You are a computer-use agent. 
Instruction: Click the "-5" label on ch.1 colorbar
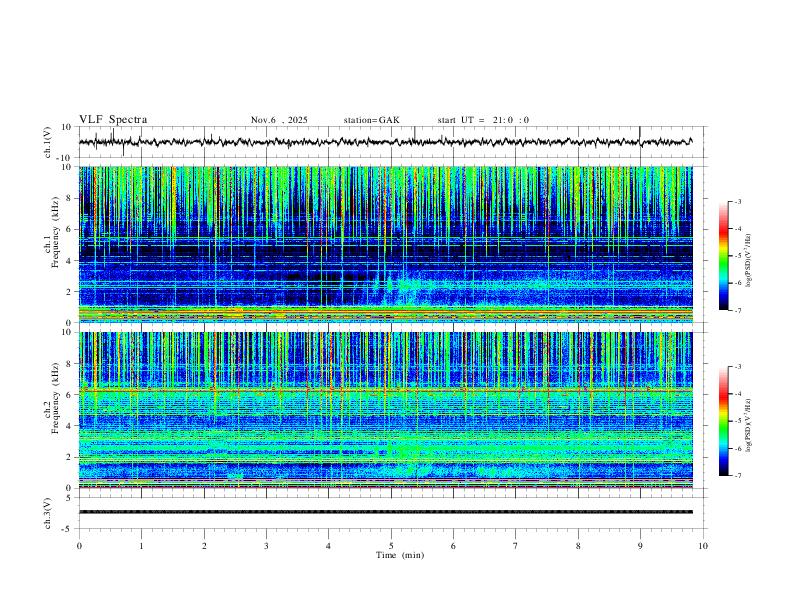[737, 256]
